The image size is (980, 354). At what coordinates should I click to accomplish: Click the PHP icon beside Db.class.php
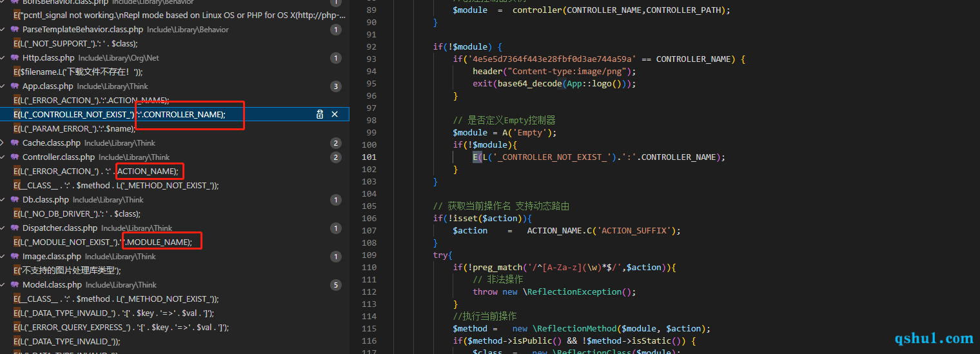[14, 200]
